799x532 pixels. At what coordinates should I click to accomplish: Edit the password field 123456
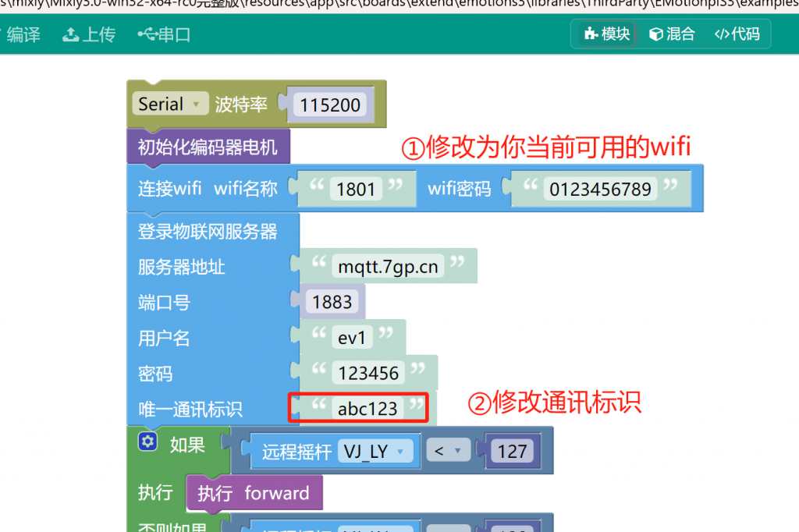pyautogui.click(x=368, y=374)
